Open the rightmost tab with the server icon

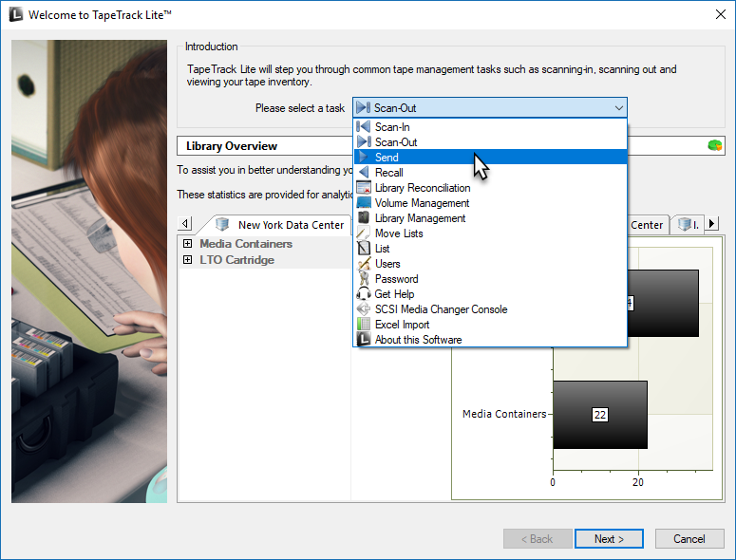[x=688, y=225]
